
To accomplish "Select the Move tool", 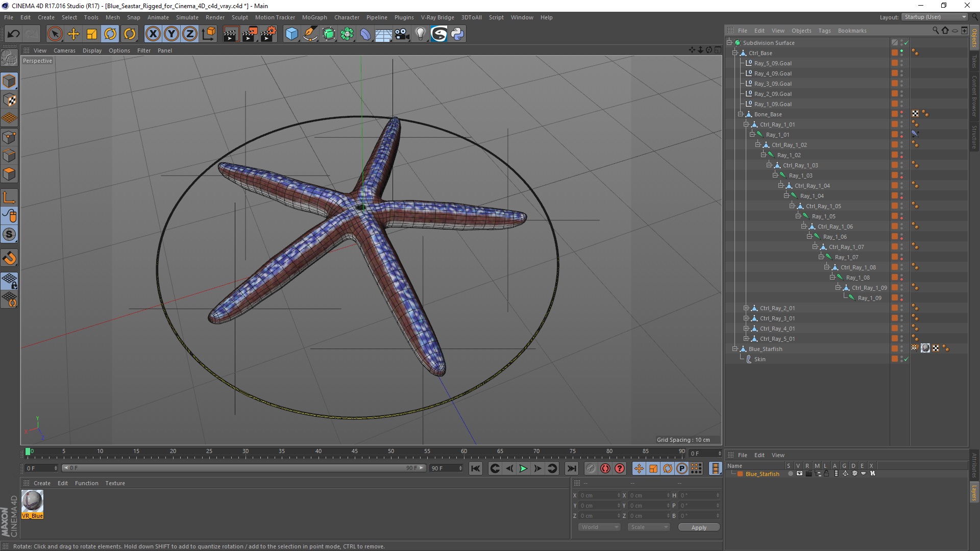I will point(73,34).
